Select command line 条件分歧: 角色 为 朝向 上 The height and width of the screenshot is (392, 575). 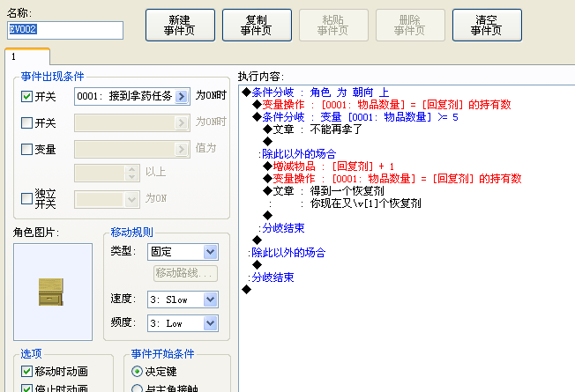click(x=316, y=92)
